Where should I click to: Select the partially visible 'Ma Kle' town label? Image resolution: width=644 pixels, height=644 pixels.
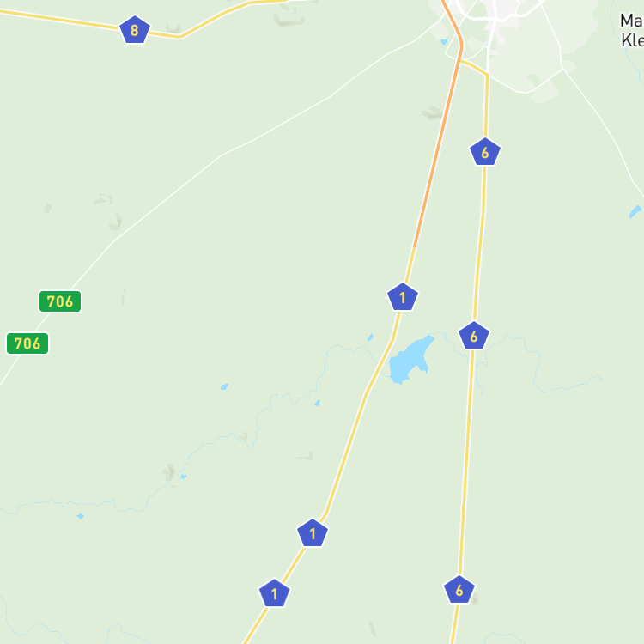(x=632, y=30)
